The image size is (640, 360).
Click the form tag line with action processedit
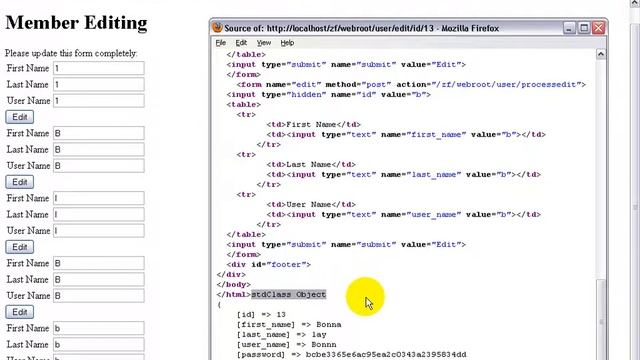point(411,84)
